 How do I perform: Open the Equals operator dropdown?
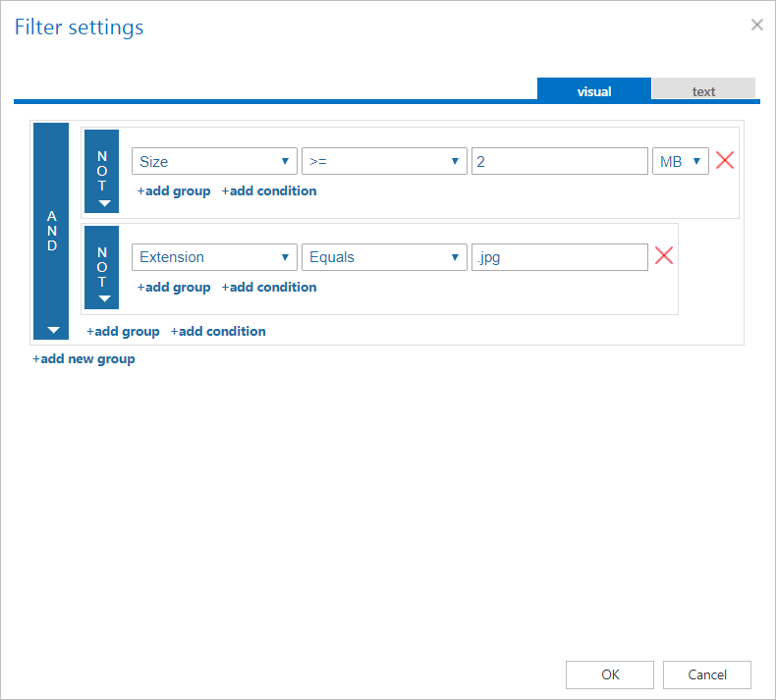384,257
